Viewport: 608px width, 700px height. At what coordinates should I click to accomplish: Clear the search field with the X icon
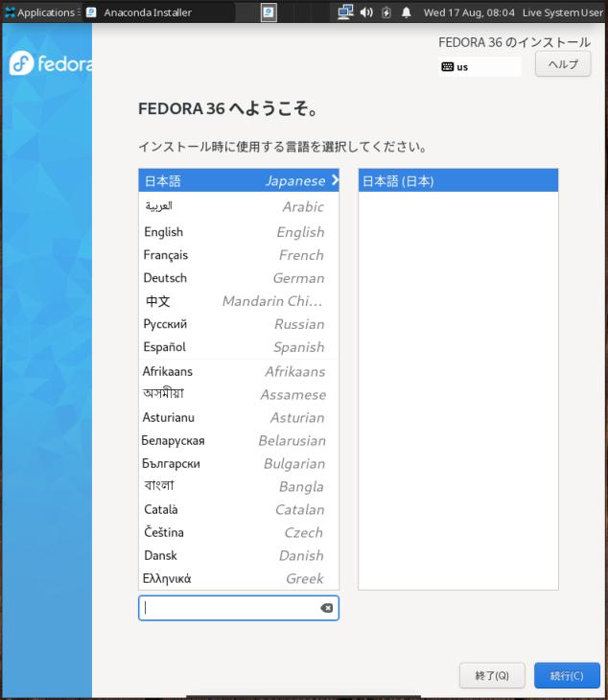point(327,608)
